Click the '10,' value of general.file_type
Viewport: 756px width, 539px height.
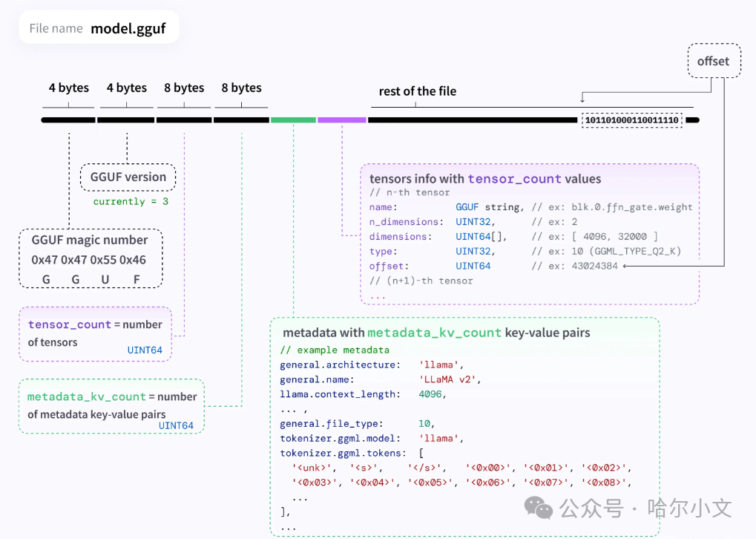pyautogui.click(x=427, y=424)
